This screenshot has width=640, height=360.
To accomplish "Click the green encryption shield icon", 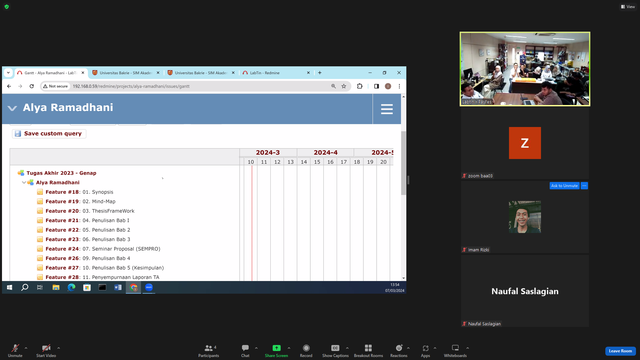I will 7,7.
